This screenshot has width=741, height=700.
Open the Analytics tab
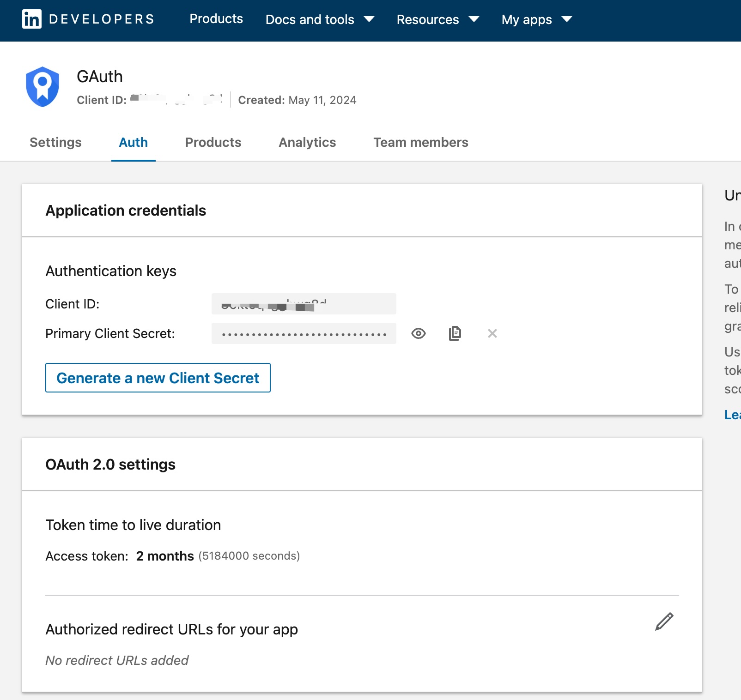pyautogui.click(x=307, y=142)
